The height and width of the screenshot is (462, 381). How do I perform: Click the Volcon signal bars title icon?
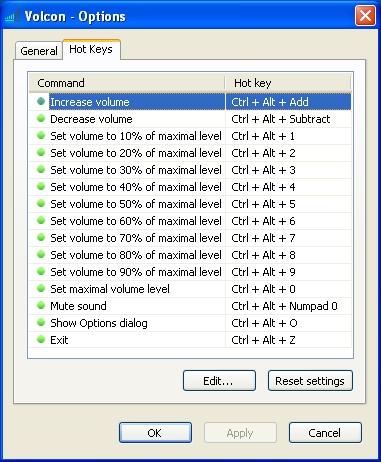pos(13,15)
